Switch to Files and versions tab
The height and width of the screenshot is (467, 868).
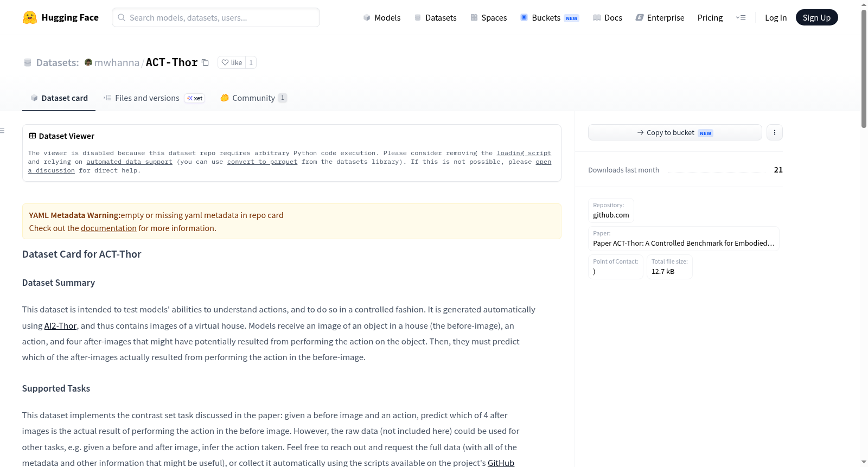tap(154, 98)
